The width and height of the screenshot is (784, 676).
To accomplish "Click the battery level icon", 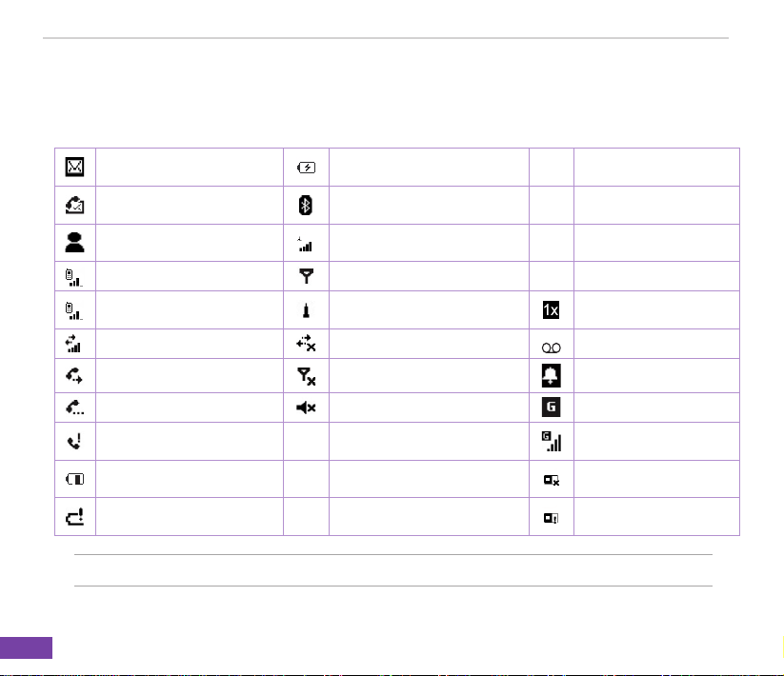I will (x=75, y=479).
